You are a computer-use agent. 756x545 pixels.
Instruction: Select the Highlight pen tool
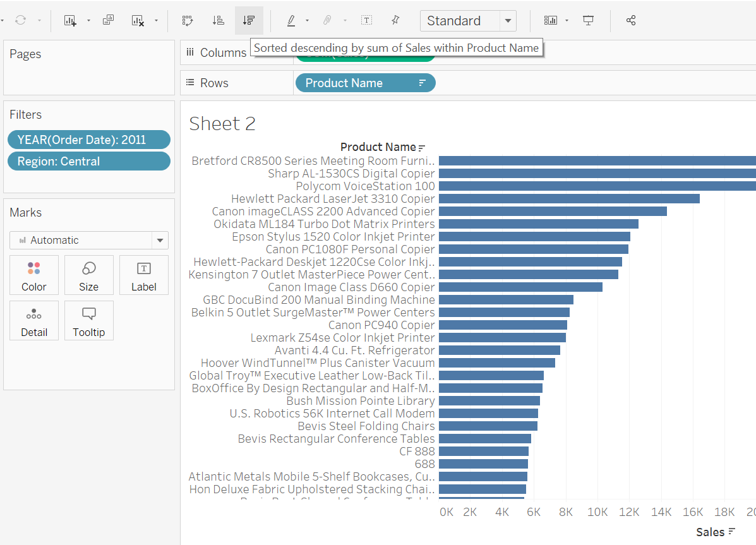tap(291, 20)
